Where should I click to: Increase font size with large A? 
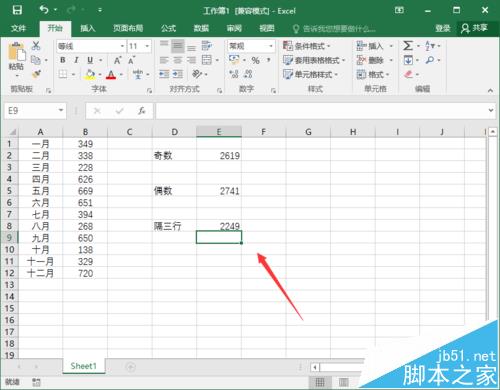point(117,60)
